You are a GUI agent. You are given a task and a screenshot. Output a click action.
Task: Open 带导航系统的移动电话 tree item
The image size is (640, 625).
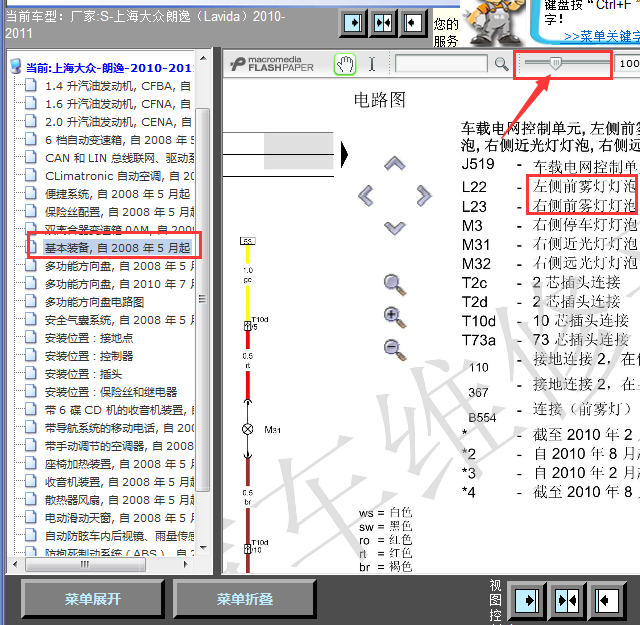point(119,428)
